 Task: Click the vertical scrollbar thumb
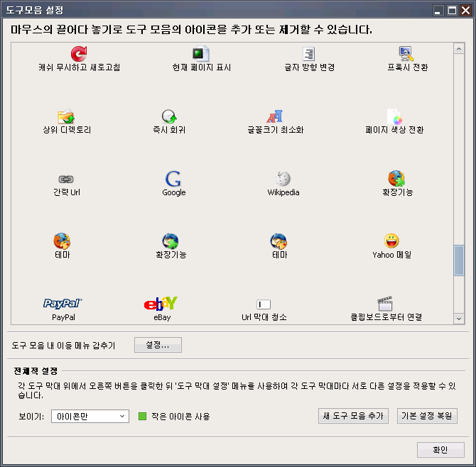[459, 260]
